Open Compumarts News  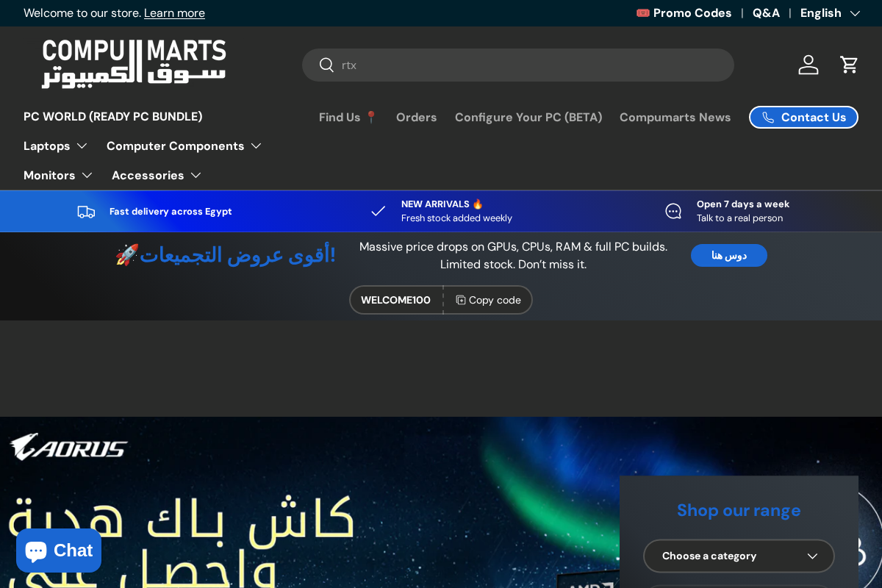point(675,117)
